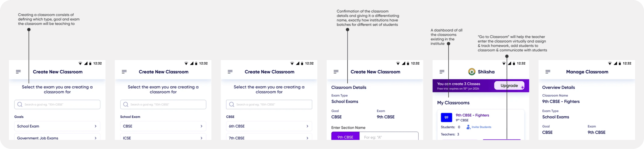644x149 pixels.
Task: Expand the School Exam goal chevron
Action: [95, 126]
